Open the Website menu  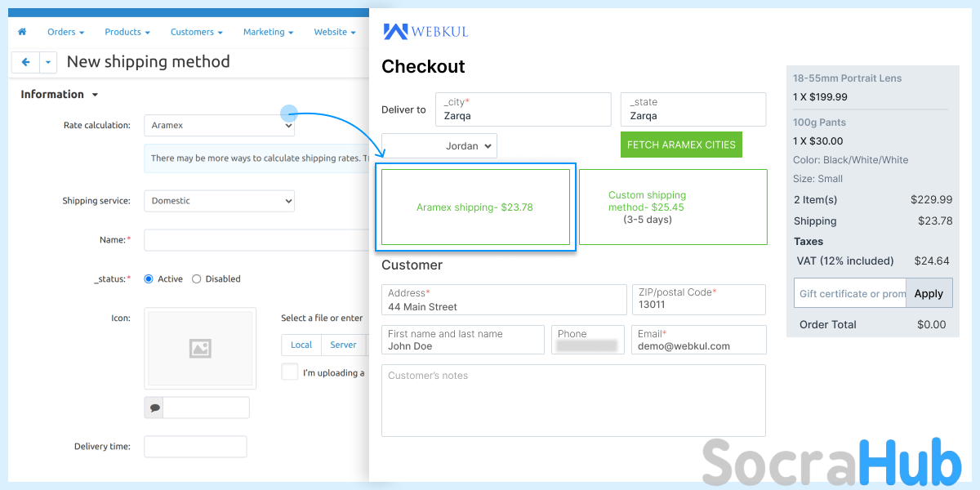335,32
